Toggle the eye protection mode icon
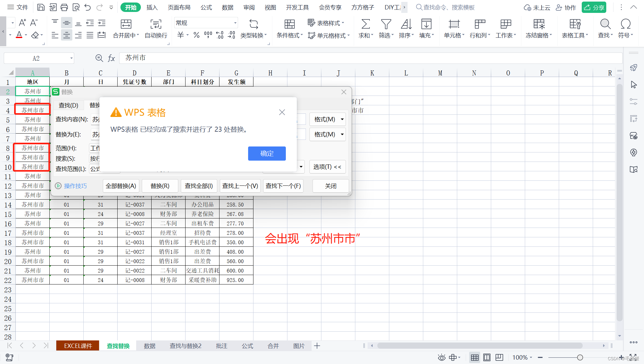Viewport: 644px width, 364px height. [441, 357]
